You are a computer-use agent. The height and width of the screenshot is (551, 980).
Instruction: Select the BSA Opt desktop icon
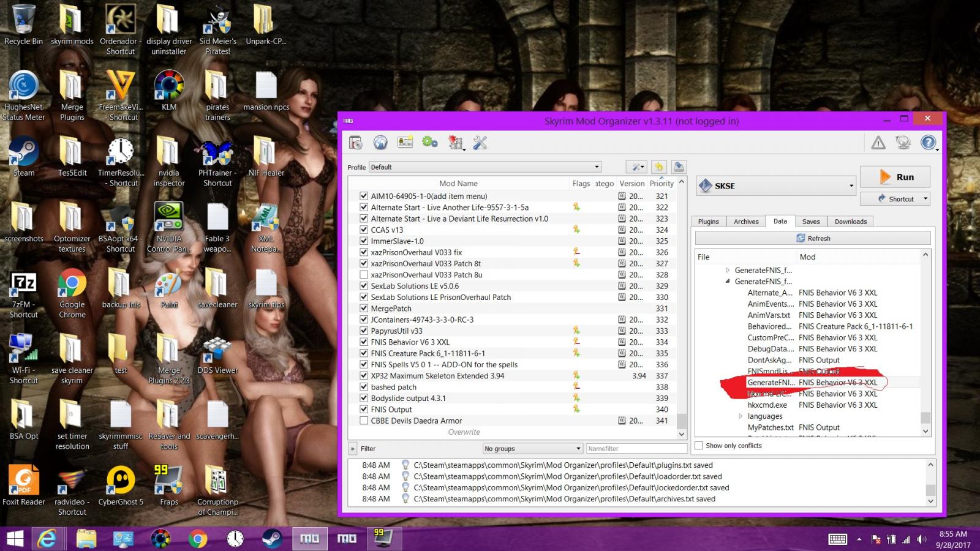coord(23,419)
